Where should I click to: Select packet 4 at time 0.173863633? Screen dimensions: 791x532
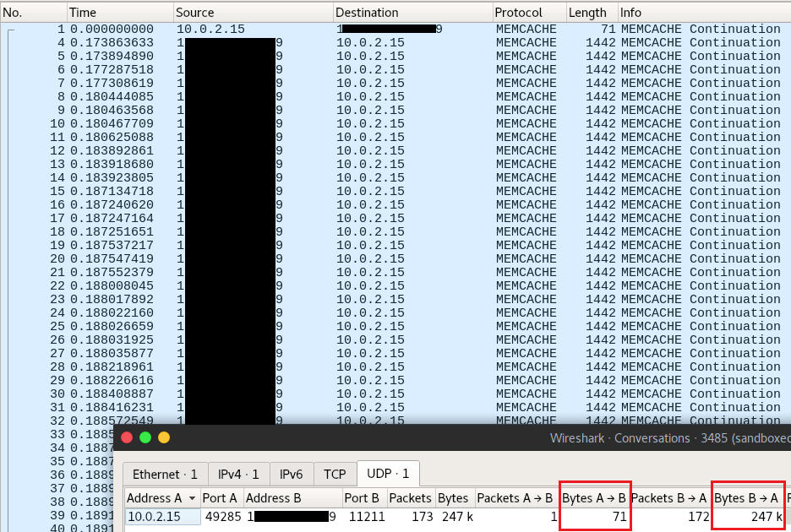point(395,43)
